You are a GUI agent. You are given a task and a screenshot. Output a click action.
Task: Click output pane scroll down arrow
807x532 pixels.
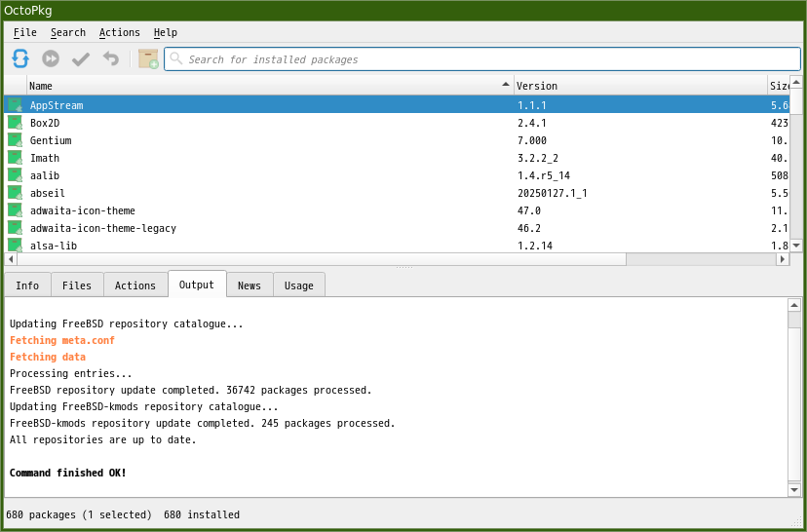794,490
